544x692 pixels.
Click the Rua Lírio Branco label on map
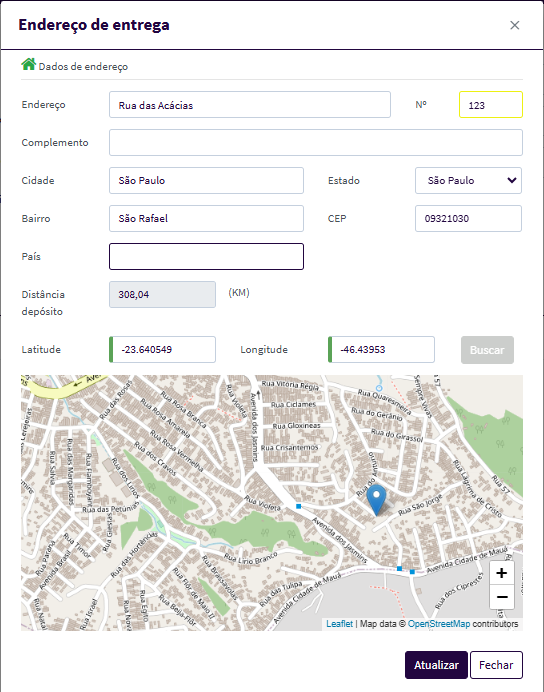251,557
